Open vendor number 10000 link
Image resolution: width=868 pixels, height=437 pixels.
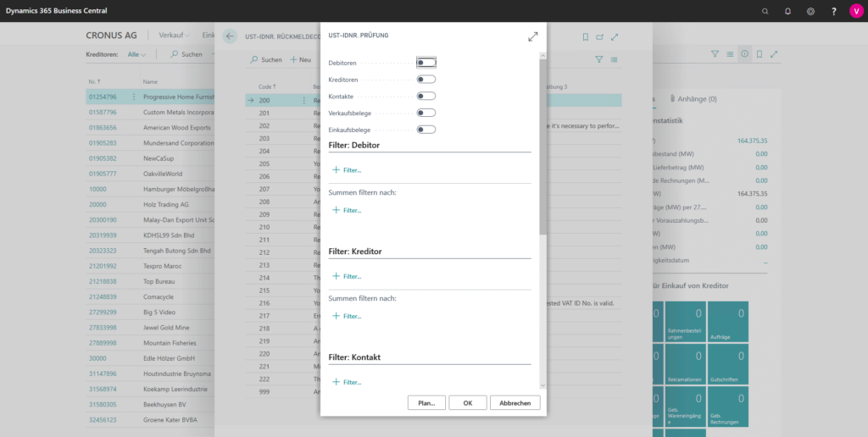97,189
